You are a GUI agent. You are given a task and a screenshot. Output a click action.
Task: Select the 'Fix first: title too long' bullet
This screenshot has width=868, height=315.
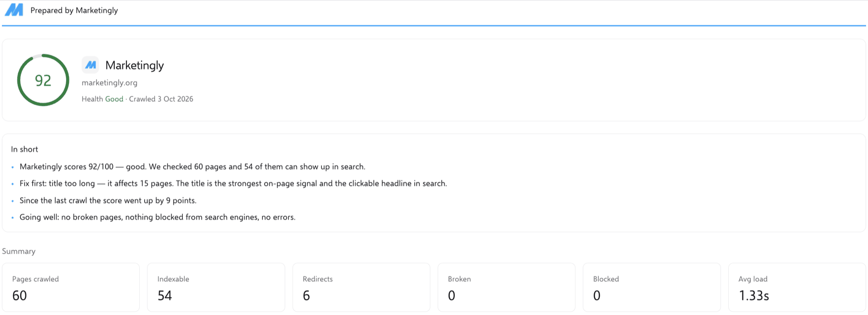[x=233, y=184]
